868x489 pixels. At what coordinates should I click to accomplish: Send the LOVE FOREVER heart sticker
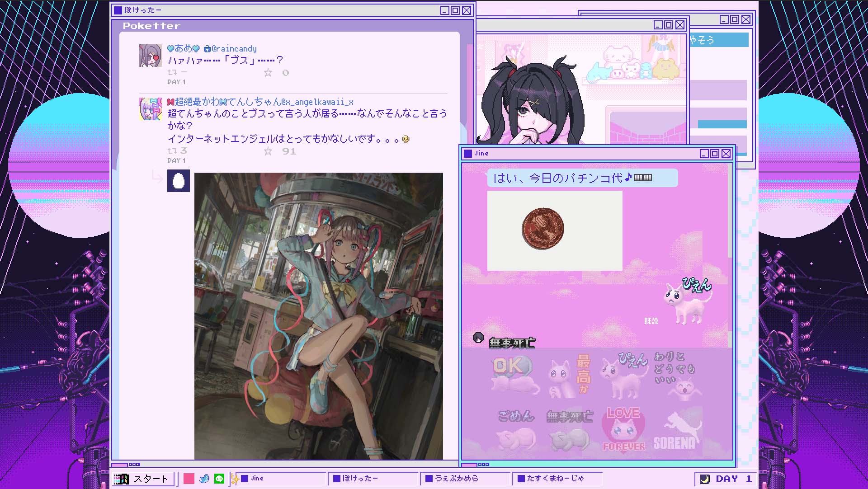point(623,429)
